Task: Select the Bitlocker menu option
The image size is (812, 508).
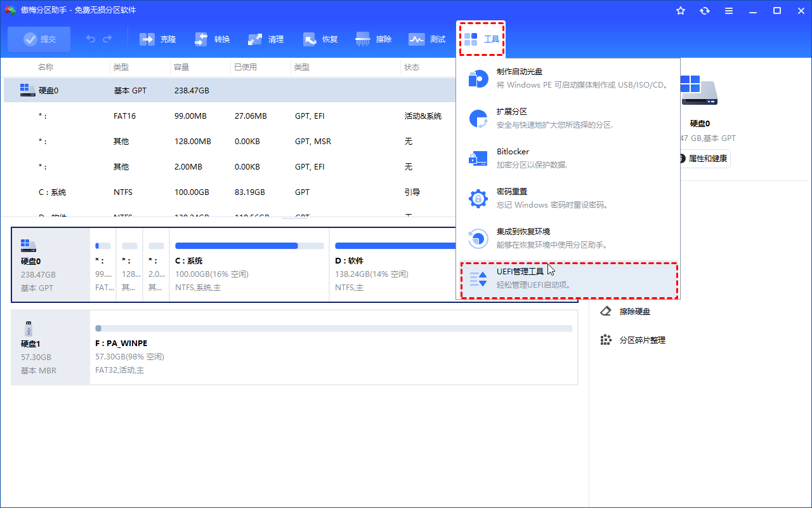Action: (x=568, y=158)
